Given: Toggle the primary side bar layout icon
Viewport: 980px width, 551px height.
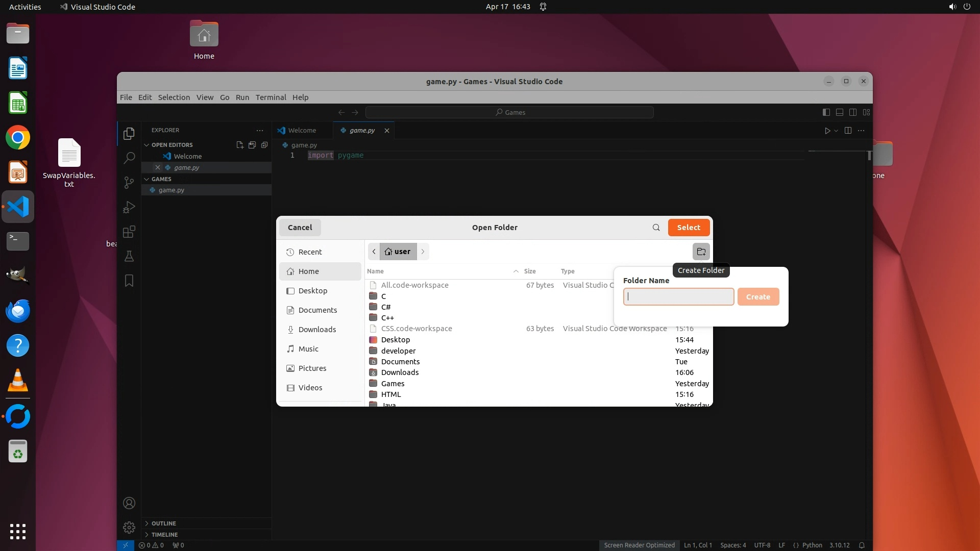Looking at the screenshot, I should [826, 112].
